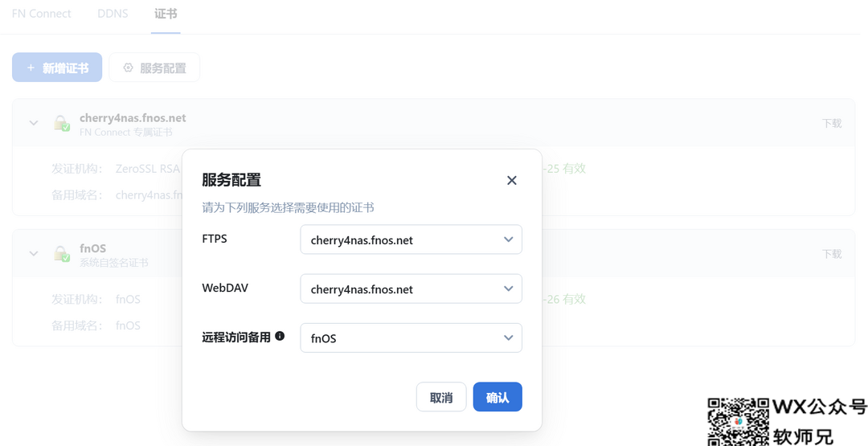The height and width of the screenshot is (446, 868).
Task: Open the FTPS certificate dropdown
Action: coord(411,239)
